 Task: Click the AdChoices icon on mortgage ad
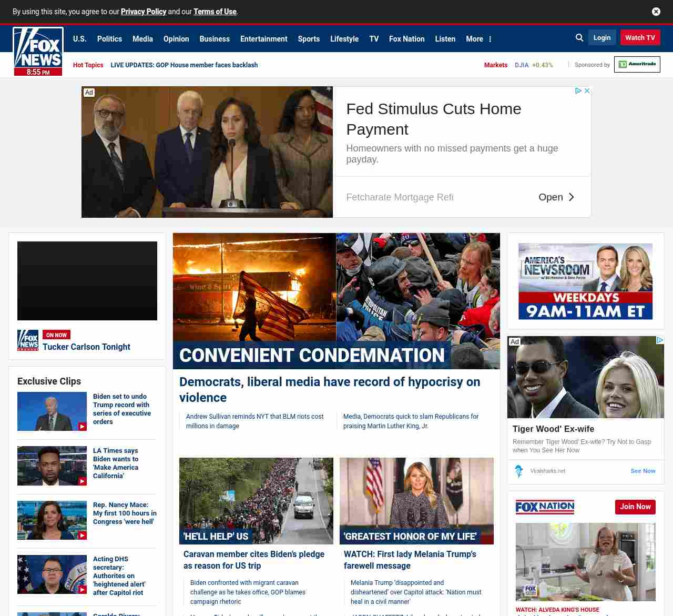click(578, 91)
